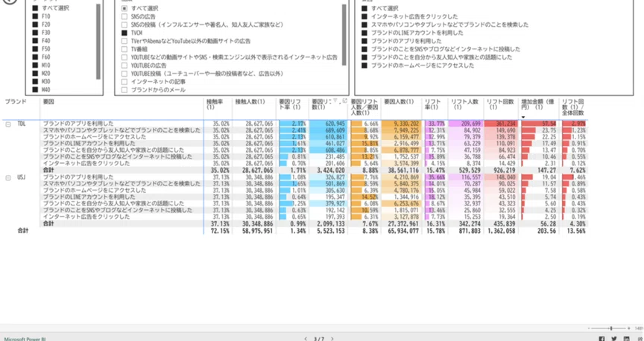Sort by the 要因人数(1) column header

point(398,101)
